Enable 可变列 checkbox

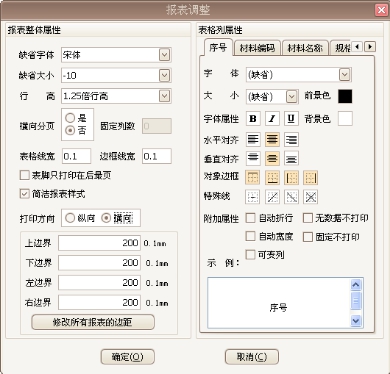click(x=250, y=255)
